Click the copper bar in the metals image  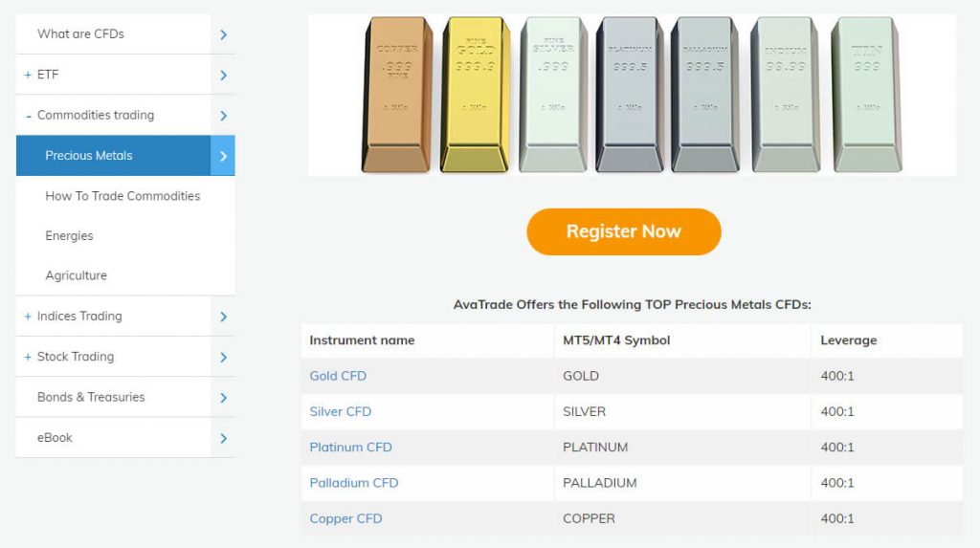(x=397, y=95)
